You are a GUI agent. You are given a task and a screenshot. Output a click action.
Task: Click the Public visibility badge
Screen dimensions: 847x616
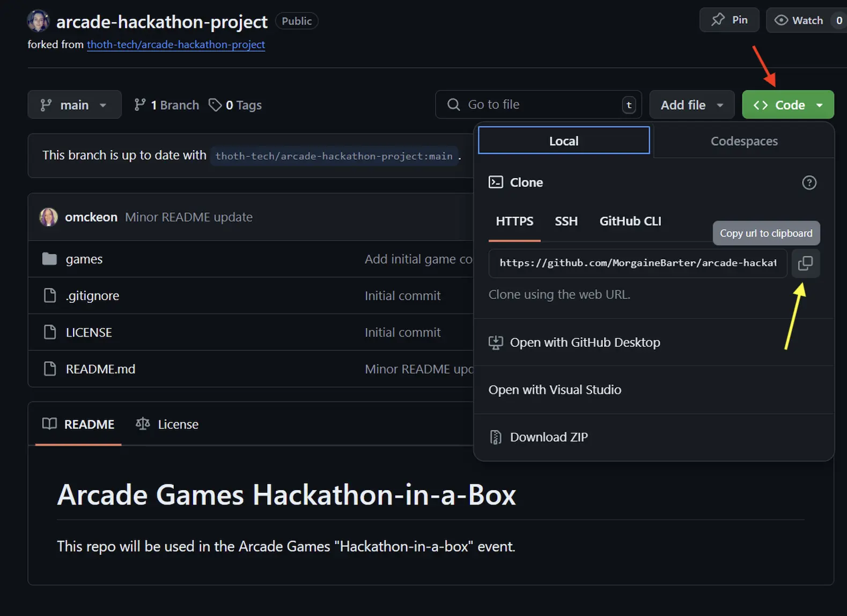pos(297,21)
